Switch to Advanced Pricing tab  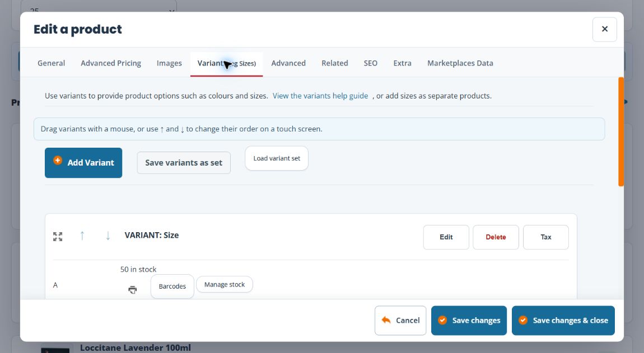pyautogui.click(x=111, y=63)
